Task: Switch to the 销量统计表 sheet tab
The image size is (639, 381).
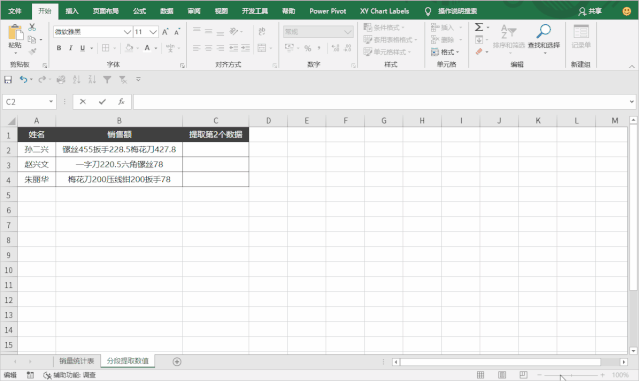Action: pyautogui.click(x=77, y=361)
